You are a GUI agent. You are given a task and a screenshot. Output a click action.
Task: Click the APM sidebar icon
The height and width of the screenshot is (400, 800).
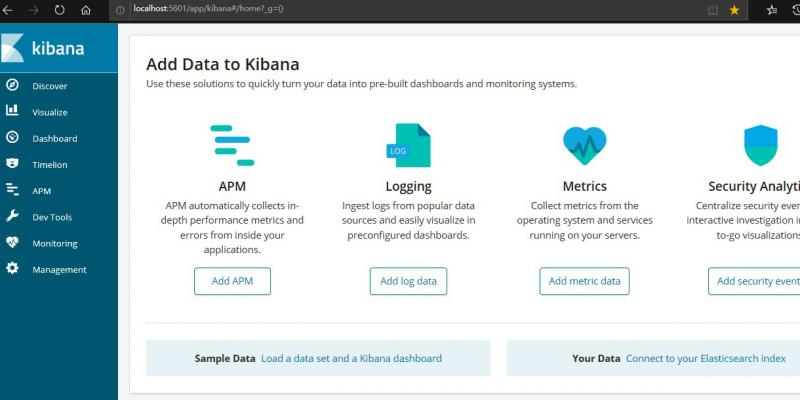pos(12,190)
